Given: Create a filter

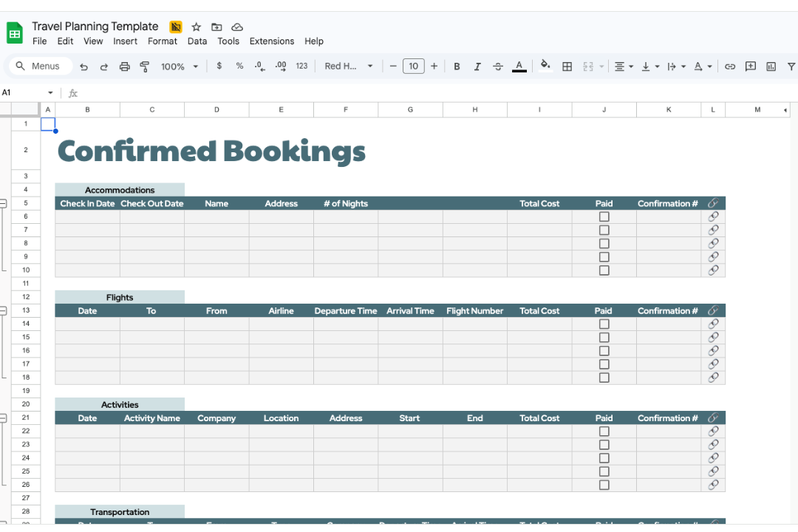Looking at the screenshot, I should tap(791, 66).
